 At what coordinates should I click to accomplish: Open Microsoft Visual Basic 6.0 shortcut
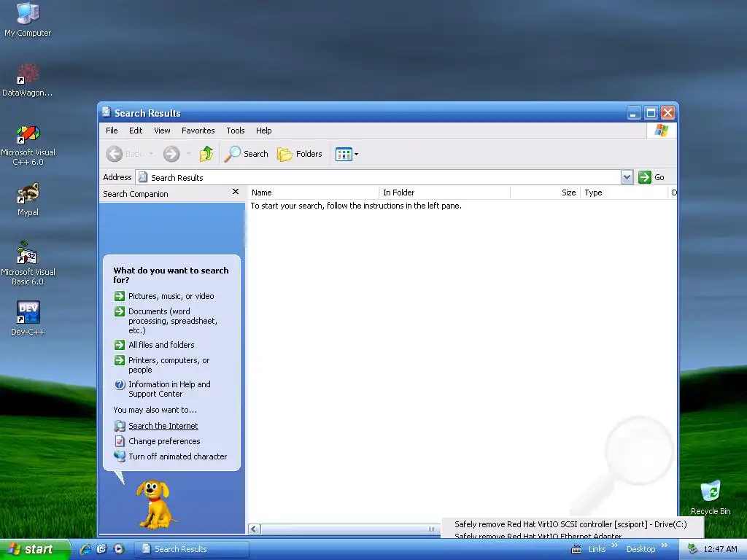[28, 263]
